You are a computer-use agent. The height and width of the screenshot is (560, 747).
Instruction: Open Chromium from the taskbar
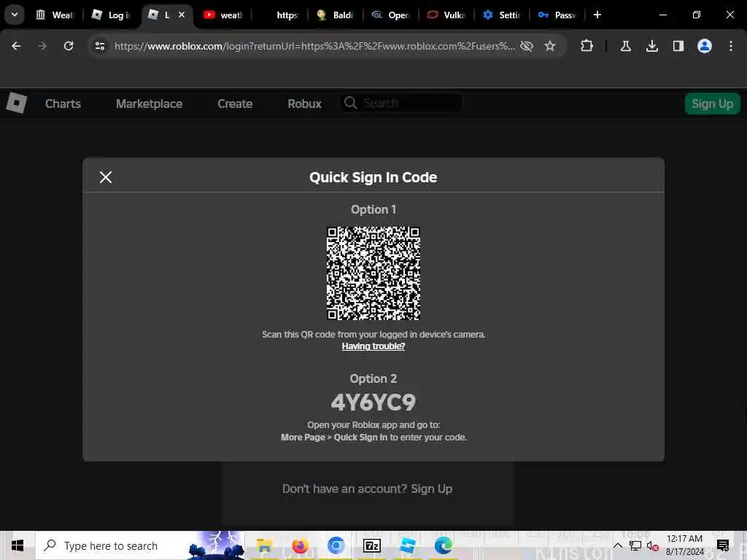pos(336,545)
